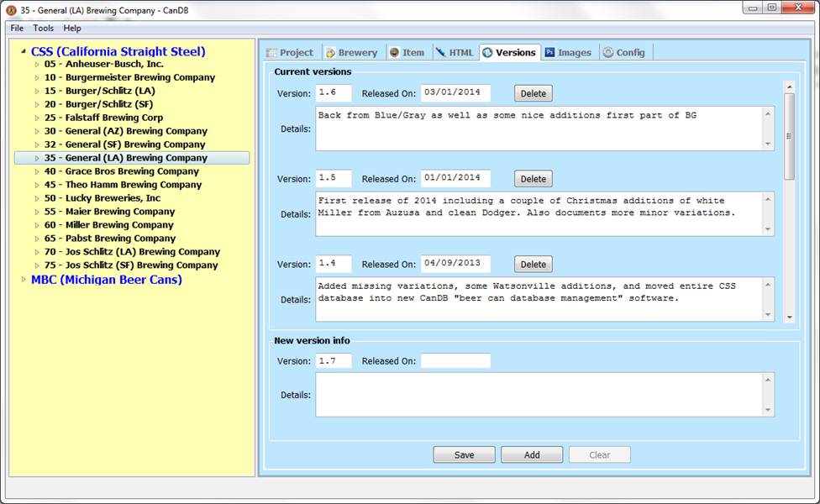Delete version 1.6 entry
The height and width of the screenshot is (504, 820).
point(533,93)
